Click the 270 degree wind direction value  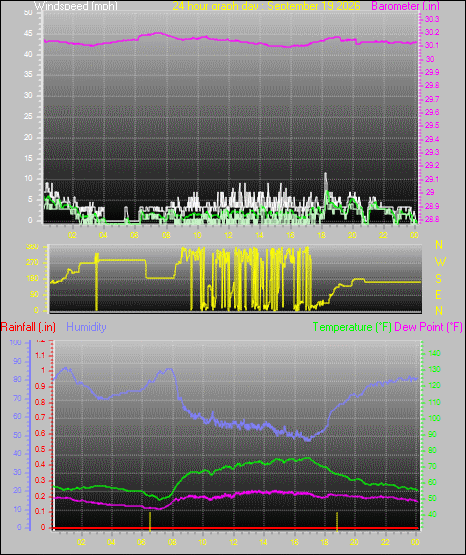point(32,263)
